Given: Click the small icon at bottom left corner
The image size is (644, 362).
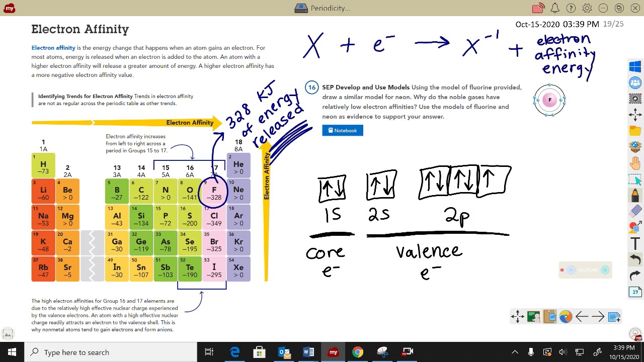Looking at the screenshot, I should tap(8, 334).
